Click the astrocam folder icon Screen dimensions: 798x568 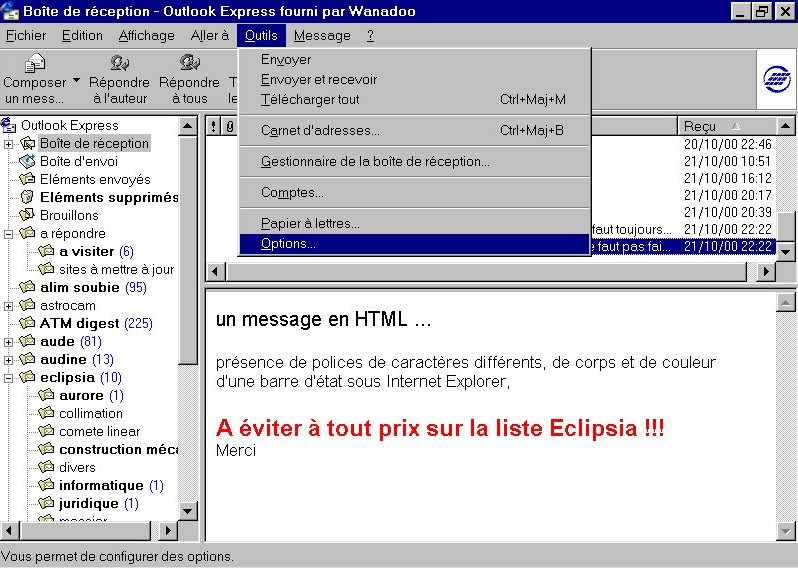click(27, 305)
